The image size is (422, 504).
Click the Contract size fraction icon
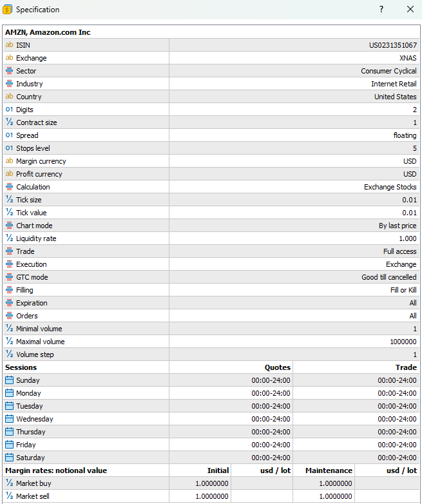(x=9, y=122)
